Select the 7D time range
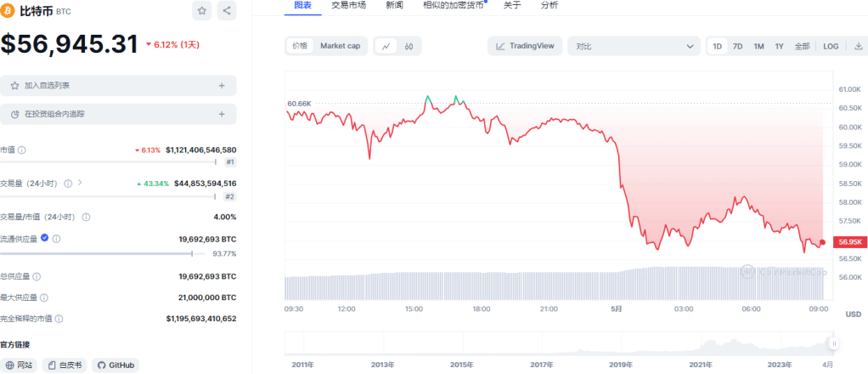 [738, 46]
